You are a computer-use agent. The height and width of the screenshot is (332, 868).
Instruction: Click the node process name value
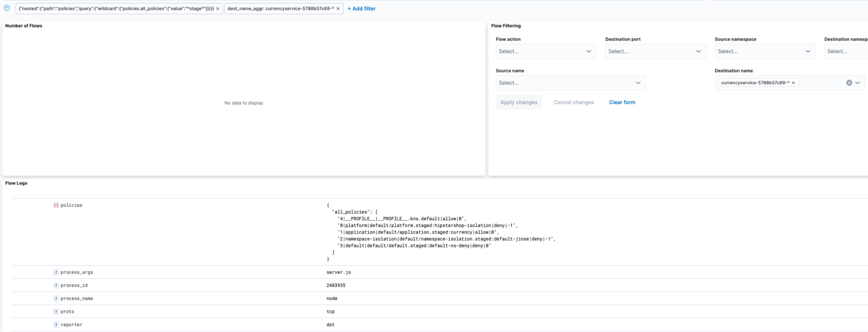point(332,299)
